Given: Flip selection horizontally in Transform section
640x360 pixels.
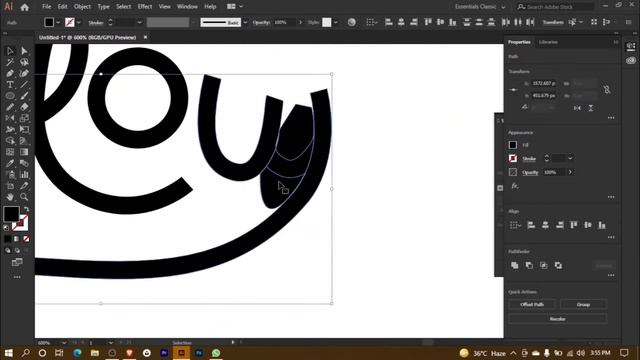Looking at the screenshot, I should [x=577, y=108].
